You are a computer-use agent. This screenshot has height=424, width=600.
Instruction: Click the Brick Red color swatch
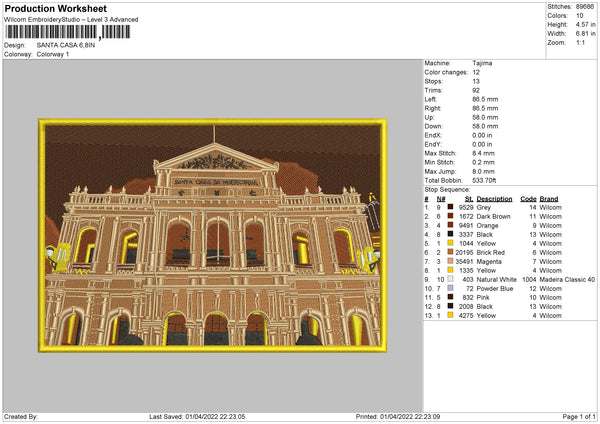click(450, 252)
